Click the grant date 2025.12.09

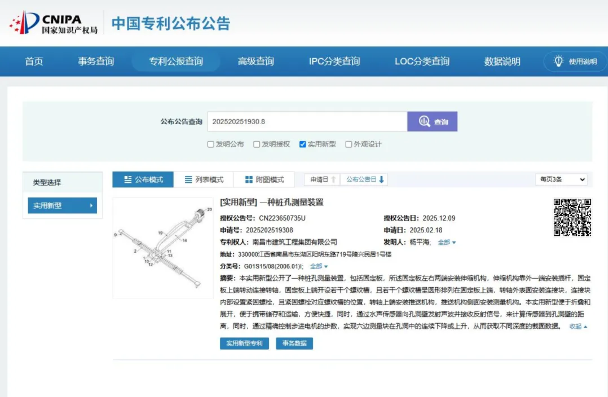[439, 218]
